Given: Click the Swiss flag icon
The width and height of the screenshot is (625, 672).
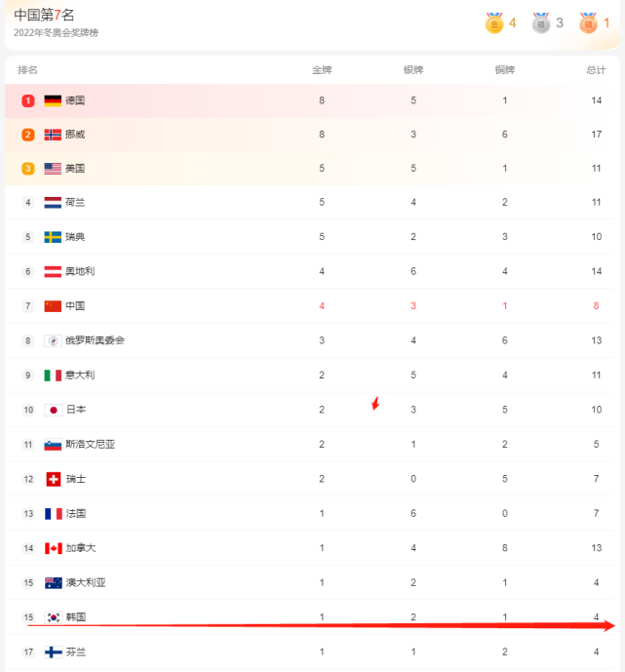Looking at the screenshot, I should coord(53,479).
